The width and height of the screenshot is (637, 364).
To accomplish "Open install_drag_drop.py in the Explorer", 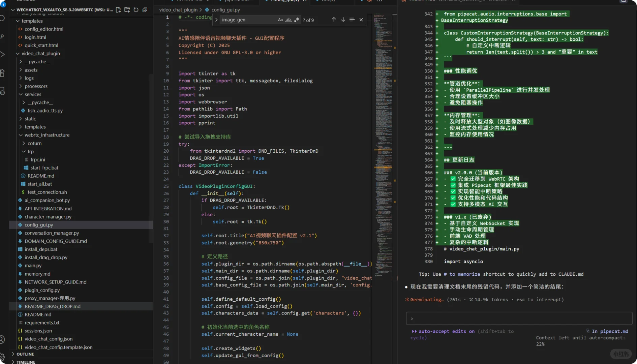I will (46, 257).
